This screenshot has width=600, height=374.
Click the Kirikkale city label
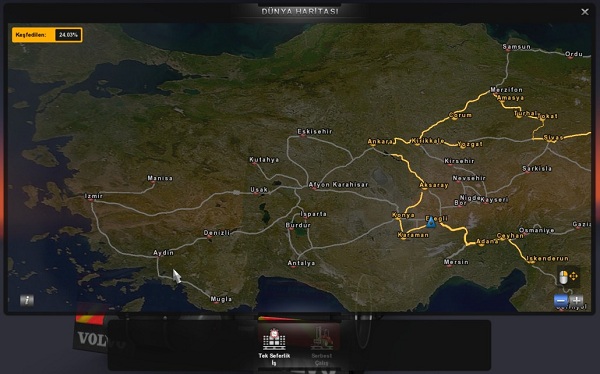(428, 141)
